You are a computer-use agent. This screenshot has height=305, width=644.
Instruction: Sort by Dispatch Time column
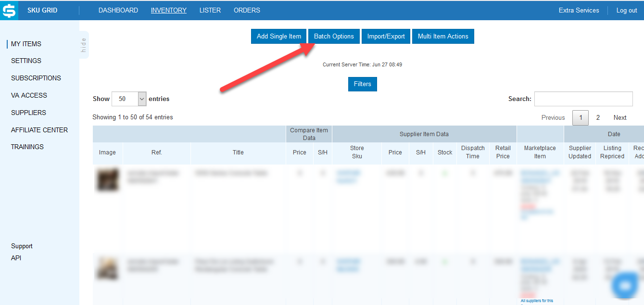473,152
